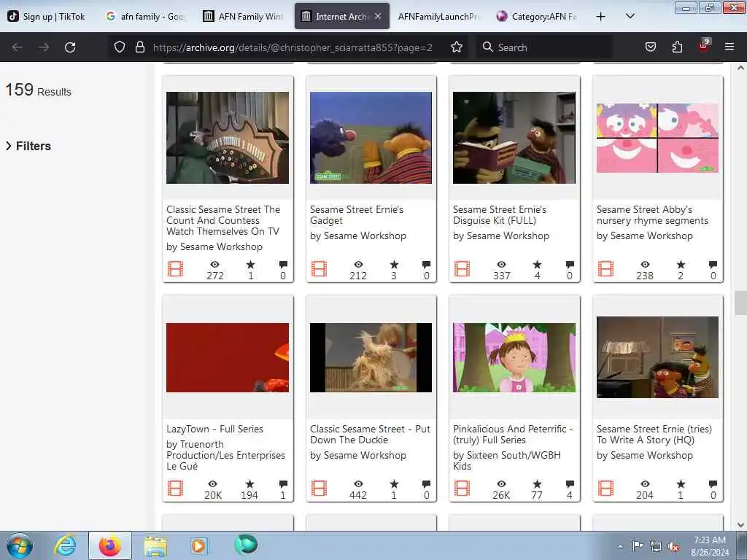Open the 'Sesame Street Ernie's Gadget' title
This screenshot has height=560, width=747.
[356, 215]
